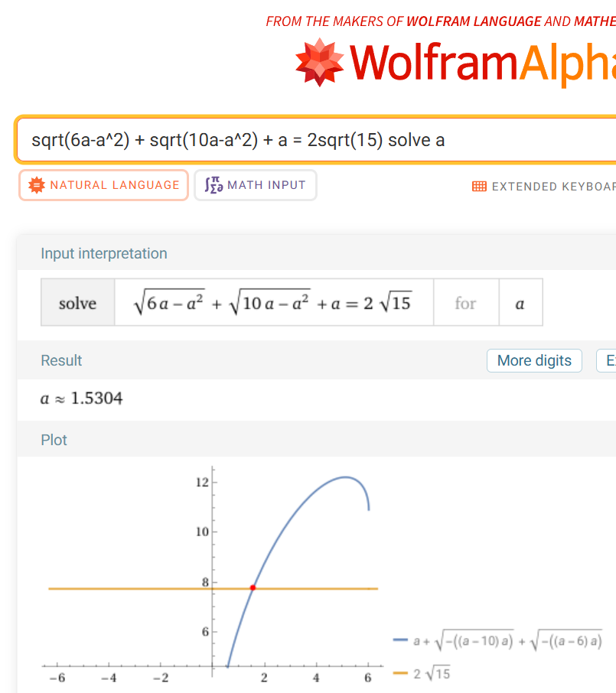Click the red intersection point on plot
This screenshot has width=616, height=693.
253,587
